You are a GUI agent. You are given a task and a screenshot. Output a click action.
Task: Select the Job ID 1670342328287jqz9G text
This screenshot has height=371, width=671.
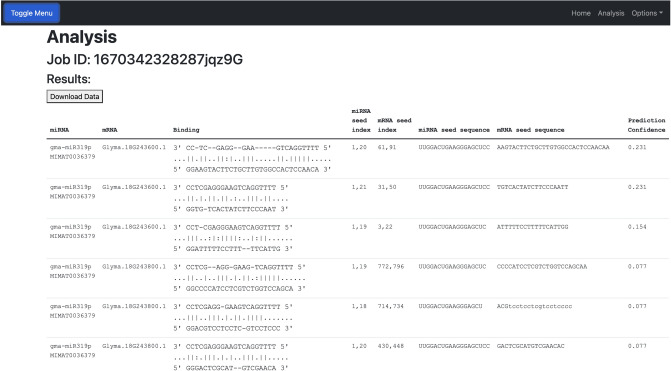(x=145, y=59)
